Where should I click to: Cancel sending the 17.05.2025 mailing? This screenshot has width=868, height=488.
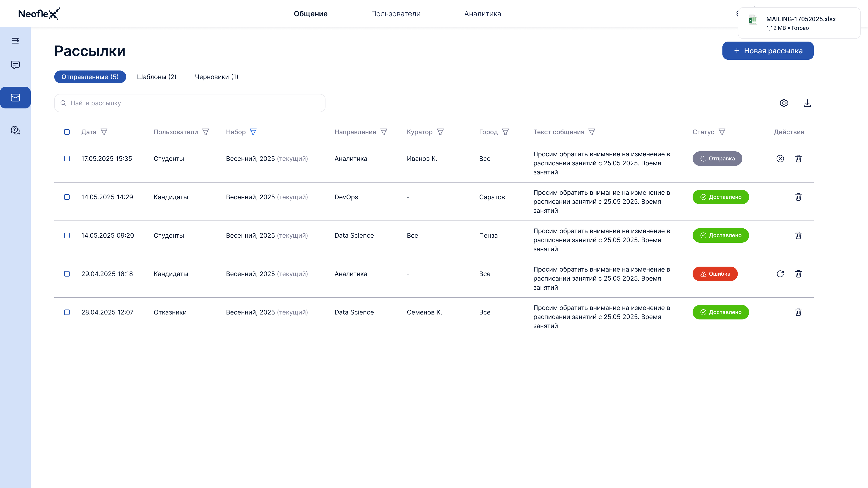point(780,159)
